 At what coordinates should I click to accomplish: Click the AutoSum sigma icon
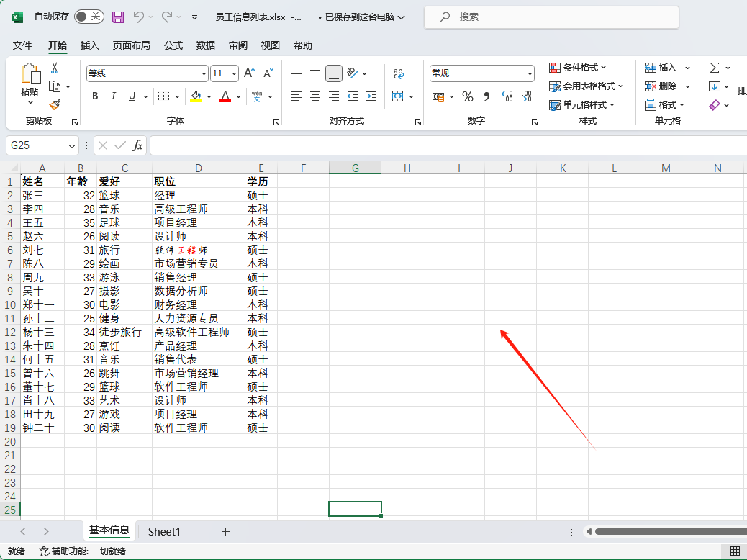[x=715, y=68]
